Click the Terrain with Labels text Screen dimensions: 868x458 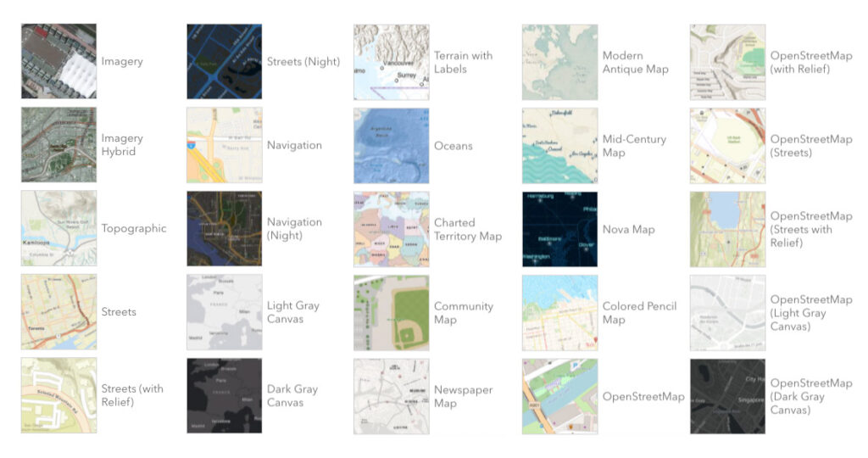click(464, 62)
